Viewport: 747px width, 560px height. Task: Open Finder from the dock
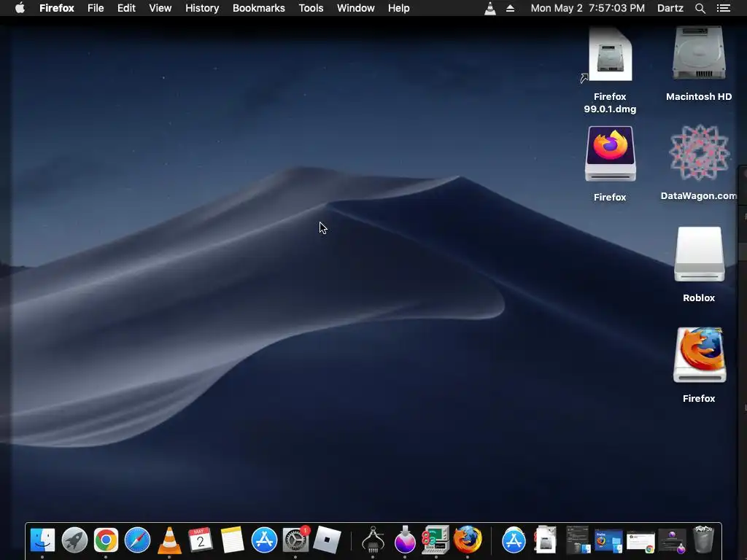(42, 540)
